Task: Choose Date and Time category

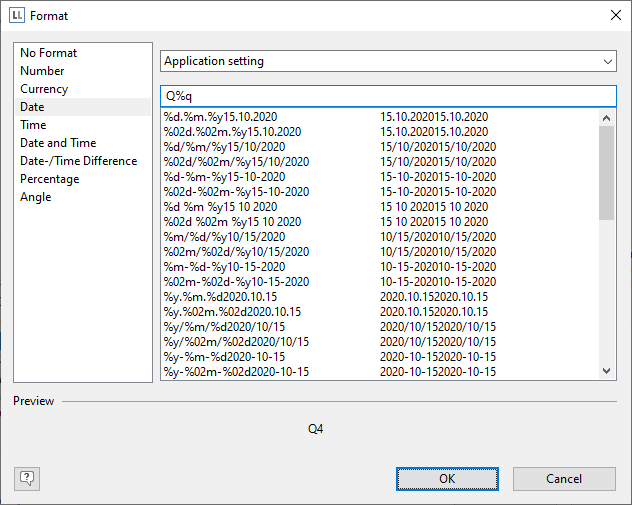Action: tap(58, 143)
